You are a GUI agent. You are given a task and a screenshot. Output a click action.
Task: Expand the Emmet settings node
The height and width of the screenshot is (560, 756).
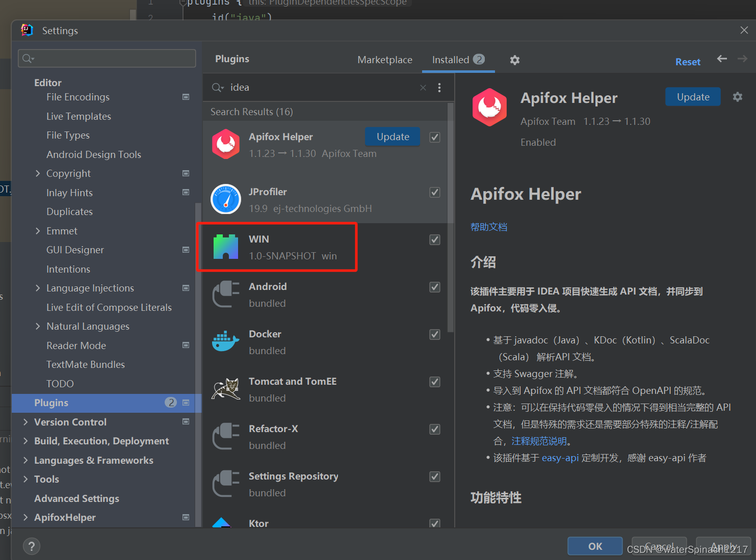38,231
